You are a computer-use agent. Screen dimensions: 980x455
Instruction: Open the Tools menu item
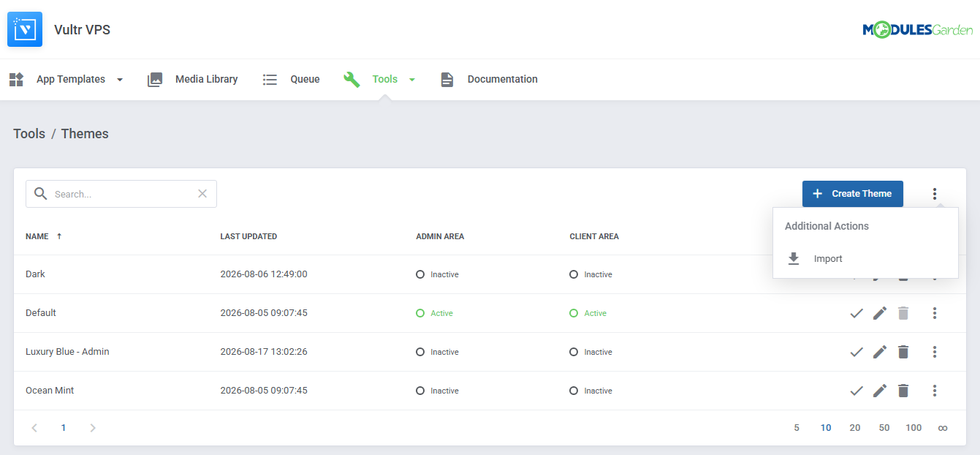385,79
